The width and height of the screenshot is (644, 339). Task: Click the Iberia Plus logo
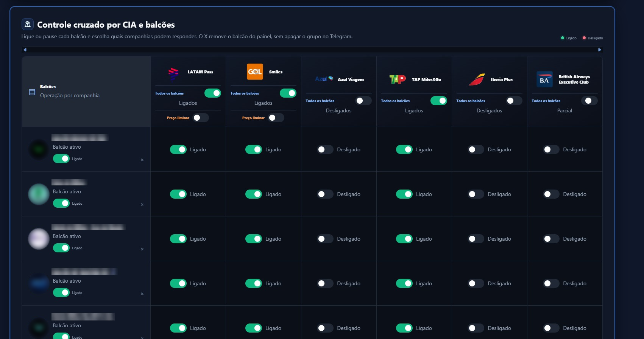point(477,79)
